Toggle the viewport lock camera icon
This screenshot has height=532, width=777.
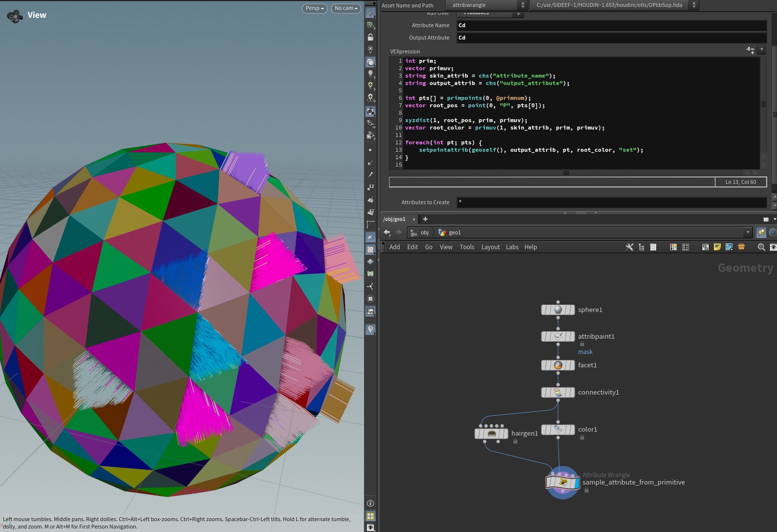[x=370, y=37]
